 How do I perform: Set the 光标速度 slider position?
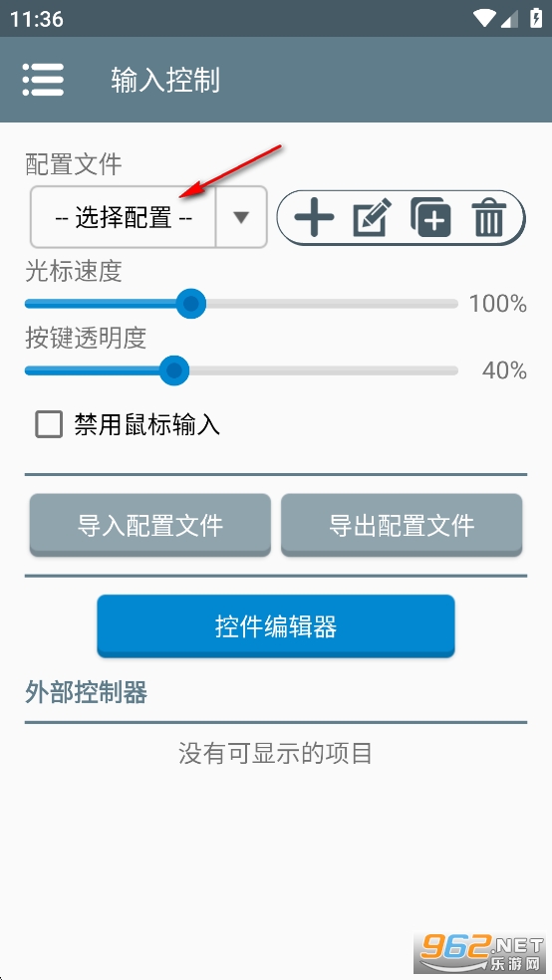[x=241, y=304]
